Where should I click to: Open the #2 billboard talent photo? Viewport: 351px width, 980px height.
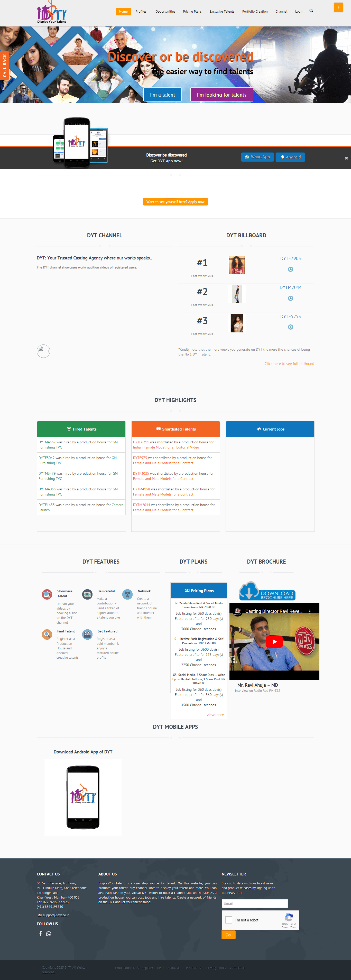237,294
